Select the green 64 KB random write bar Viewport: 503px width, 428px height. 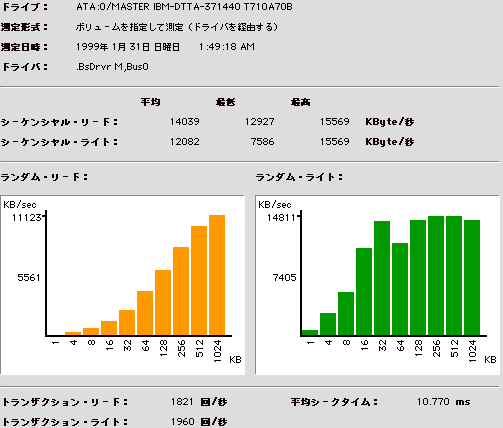tap(400, 289)
